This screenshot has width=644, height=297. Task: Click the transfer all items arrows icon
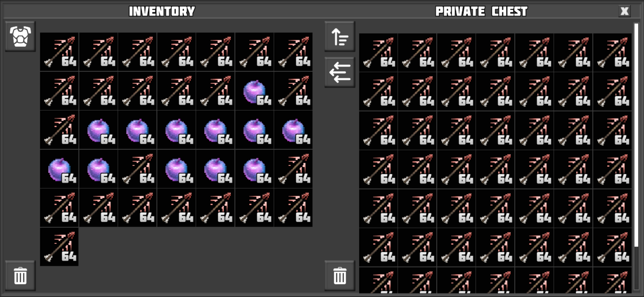[x=340, y=72]
